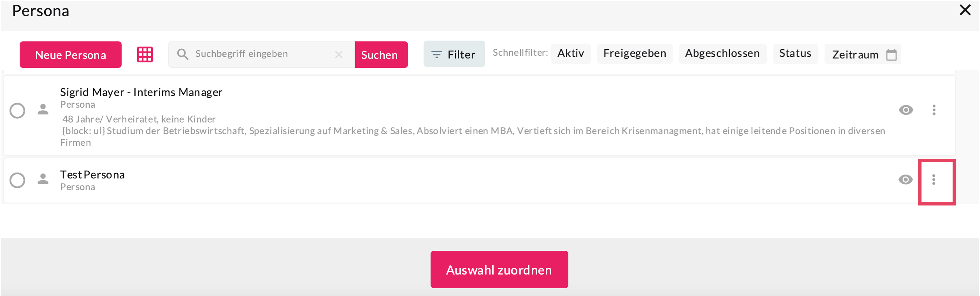The image size is (980, 296).
Task: Open the three-dot menu for Test Persona
Action: click(934, 180)
